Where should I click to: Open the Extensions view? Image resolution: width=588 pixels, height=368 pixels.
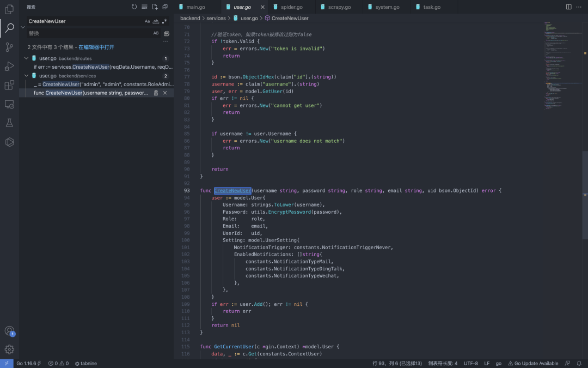pos(9,85)
